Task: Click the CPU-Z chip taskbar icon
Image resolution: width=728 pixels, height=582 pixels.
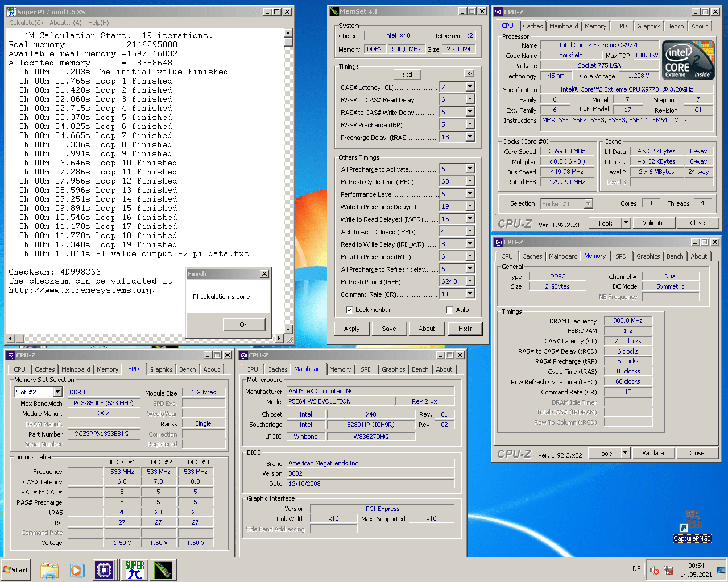Action: (x=105, y=570)
